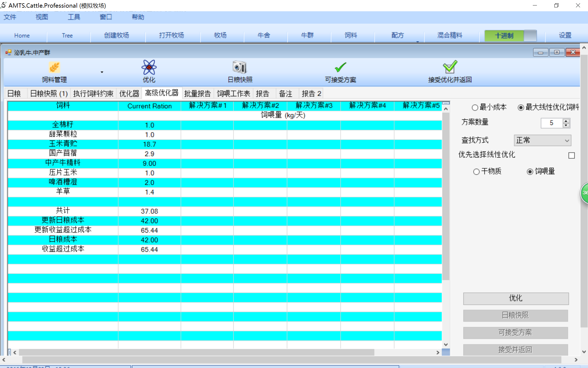Open the 视图 menu

coord(42,17)
